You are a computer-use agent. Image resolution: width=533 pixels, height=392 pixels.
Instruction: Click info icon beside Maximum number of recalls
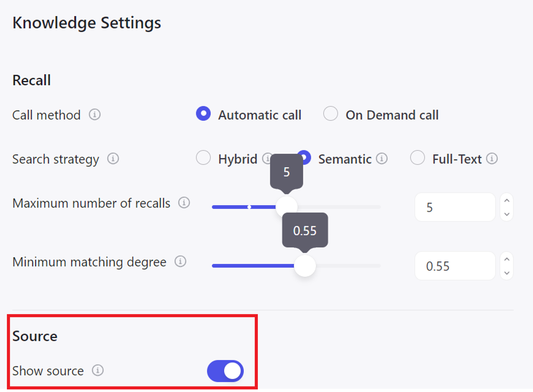[184, 203]
